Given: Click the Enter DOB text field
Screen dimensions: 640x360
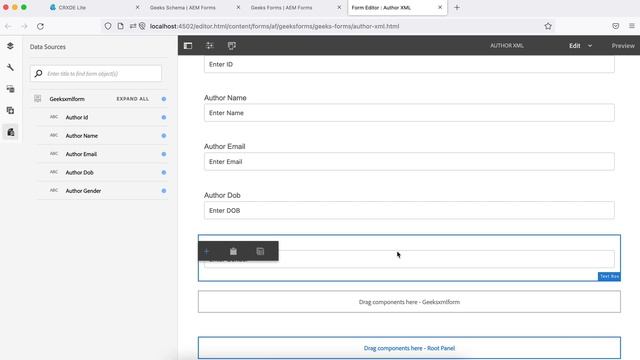Looking at the screenshot, I should point(409,210).
